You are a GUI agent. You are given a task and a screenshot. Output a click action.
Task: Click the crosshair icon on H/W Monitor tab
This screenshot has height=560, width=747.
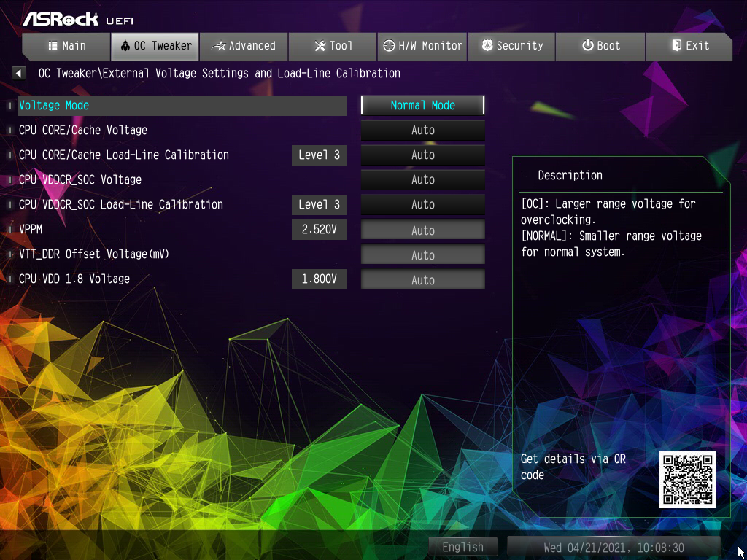[390, 46]
